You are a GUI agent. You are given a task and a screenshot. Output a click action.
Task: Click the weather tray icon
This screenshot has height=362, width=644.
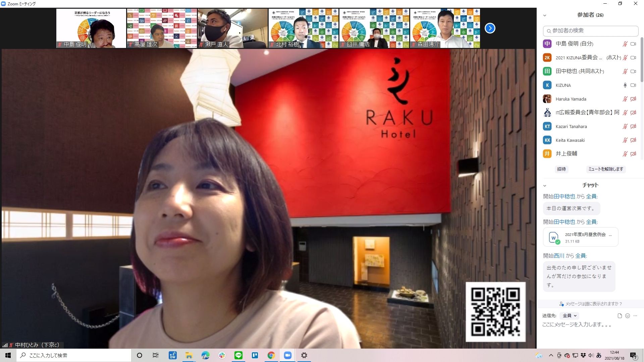point(539,355)
